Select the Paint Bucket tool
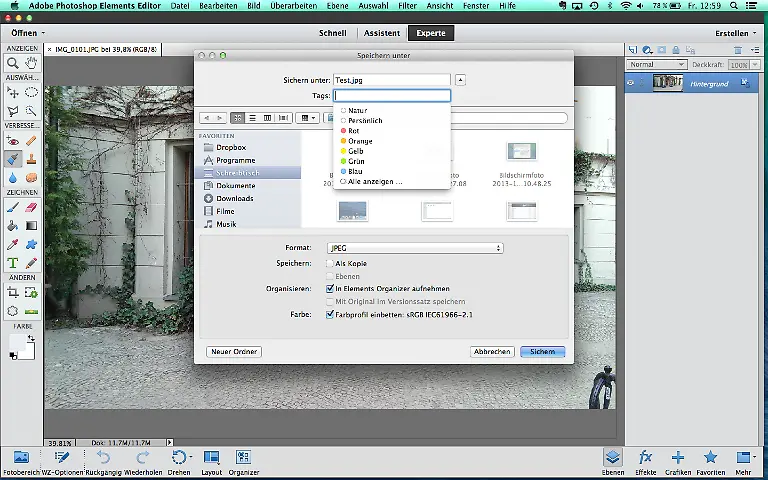This screenshot has height=480, width=768. (x=13, y=226)
